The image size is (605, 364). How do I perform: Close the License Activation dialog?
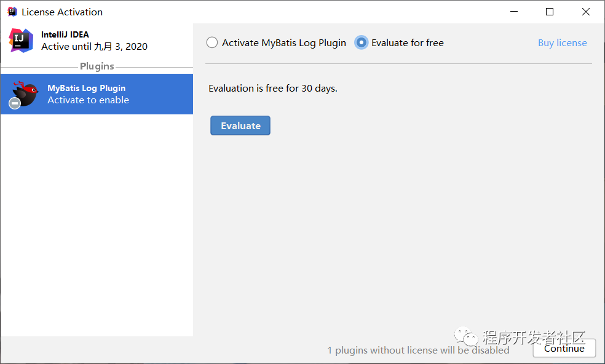[586, 12]
